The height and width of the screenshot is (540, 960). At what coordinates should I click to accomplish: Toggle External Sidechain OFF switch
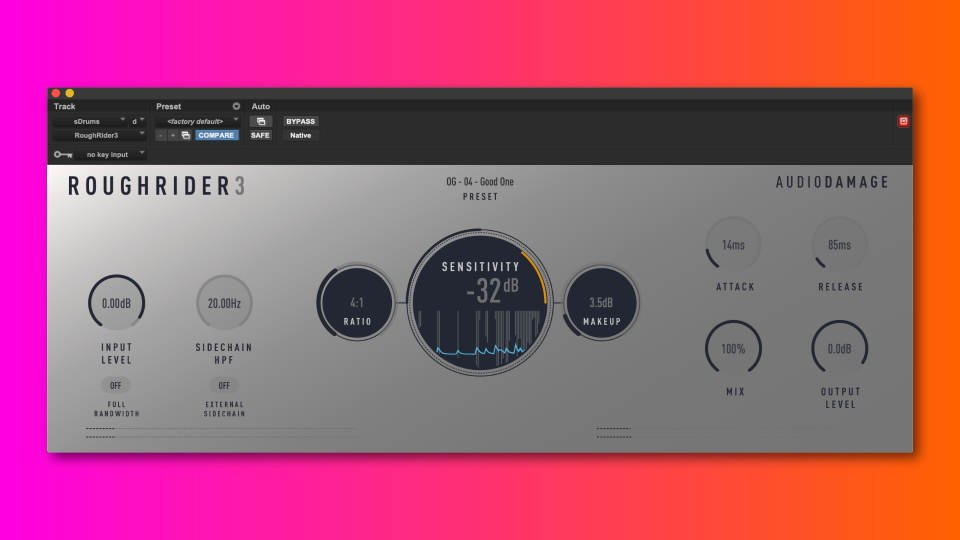(x=224, y=385)
